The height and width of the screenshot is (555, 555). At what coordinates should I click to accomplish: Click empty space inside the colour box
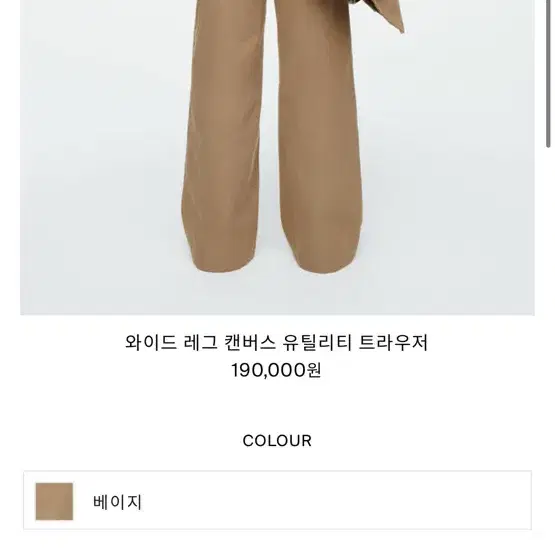[336, 500]
